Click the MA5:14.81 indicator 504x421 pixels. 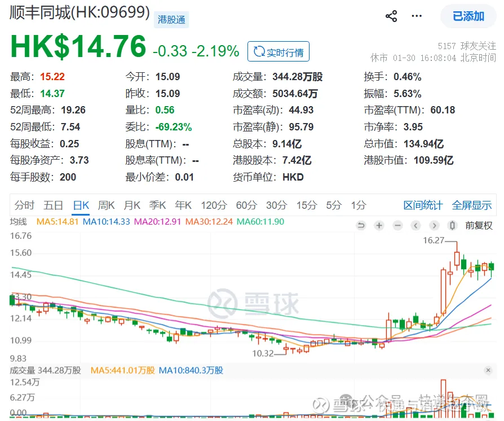point(58,221)
